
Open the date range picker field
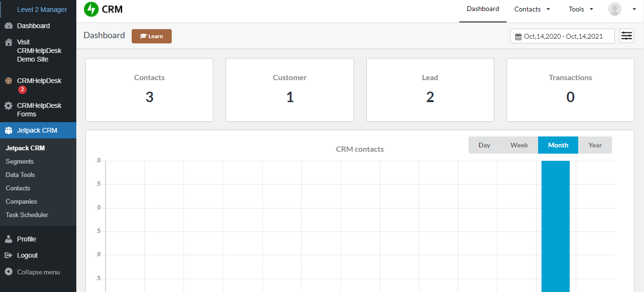[x=562, y=36]
